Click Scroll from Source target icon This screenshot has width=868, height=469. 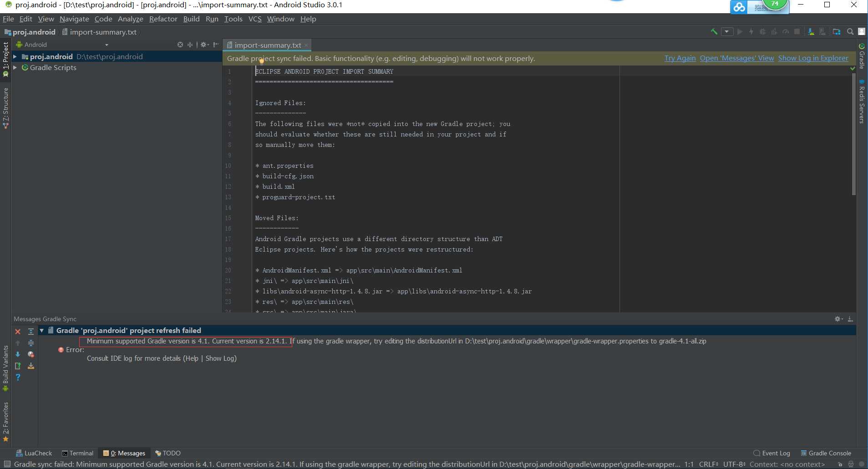180,45
